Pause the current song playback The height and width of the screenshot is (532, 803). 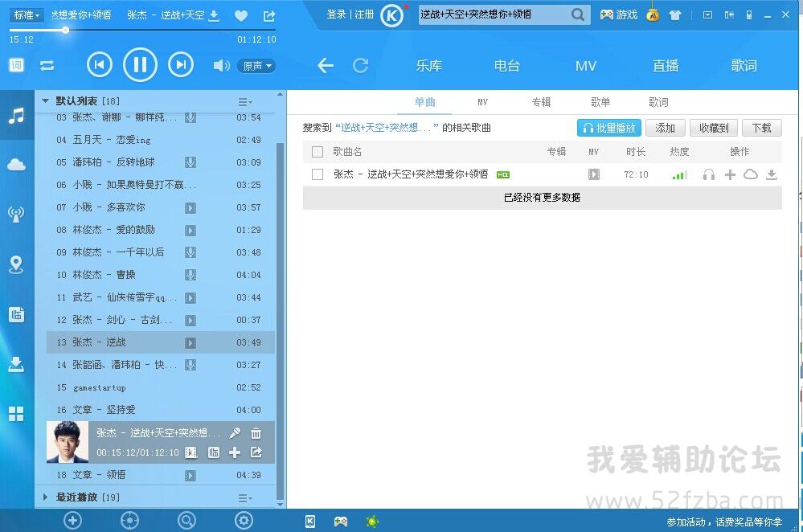pyautogui.click(x=140, y=64)
